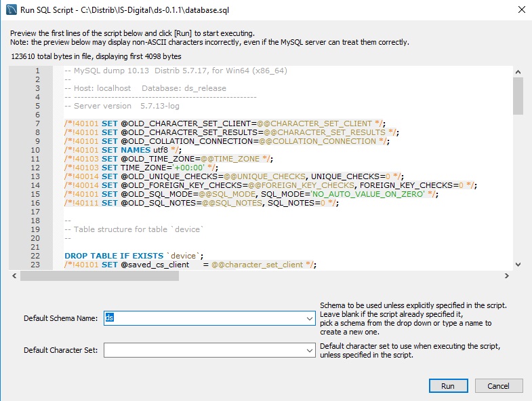Click the @OLD_COLLATION_CONNECTION line
The width and height of the screenshot is (532, 401).
[x=227, y=141]
